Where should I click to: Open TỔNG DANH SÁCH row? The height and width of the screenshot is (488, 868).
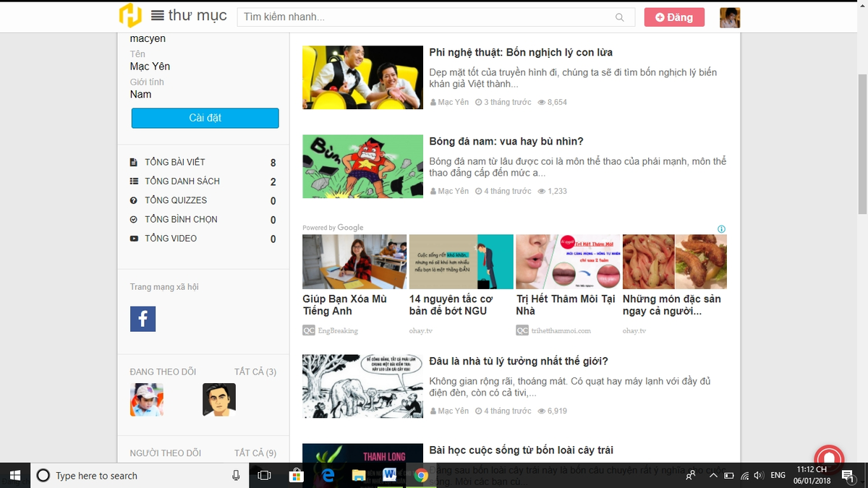click(x=203, y=181)
